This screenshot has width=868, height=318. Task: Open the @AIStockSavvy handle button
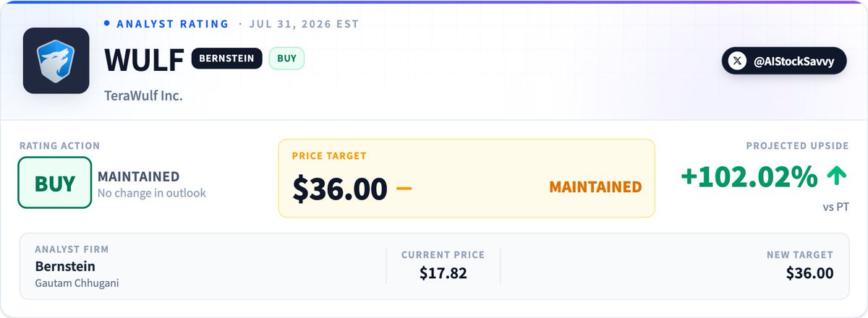[783, 61]
